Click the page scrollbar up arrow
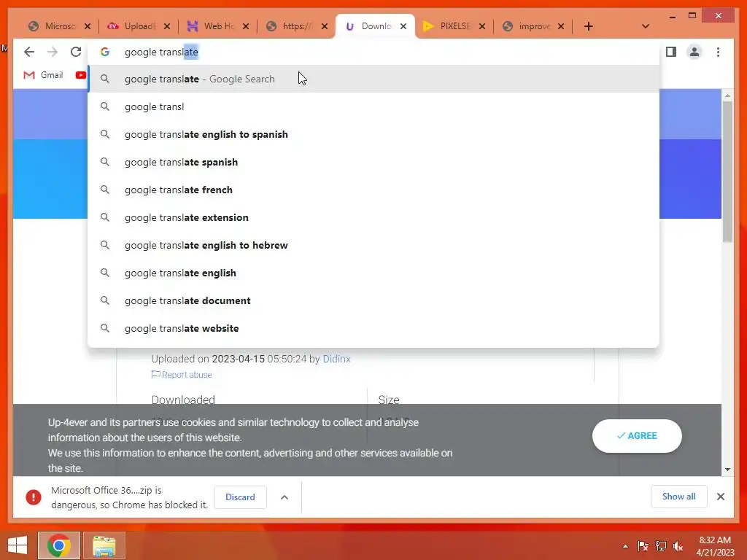The height and width of the screenshot is (560, 747). (x=727, y=96)
